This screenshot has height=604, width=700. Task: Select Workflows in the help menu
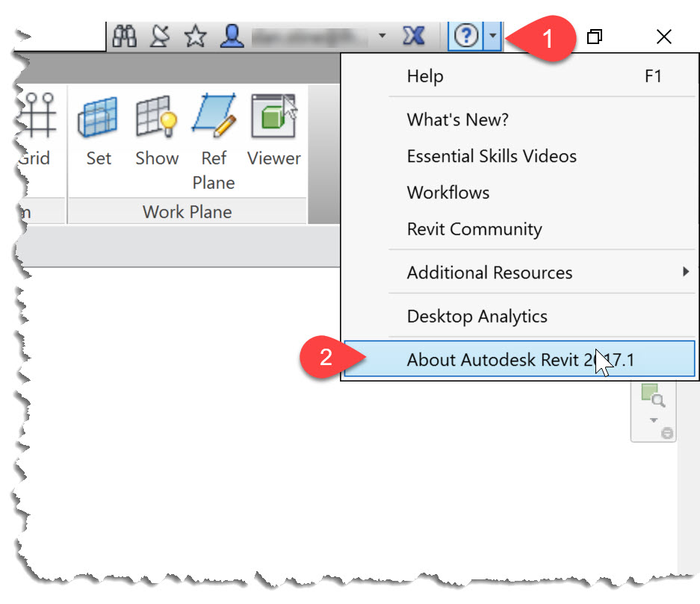coord(447,192)
